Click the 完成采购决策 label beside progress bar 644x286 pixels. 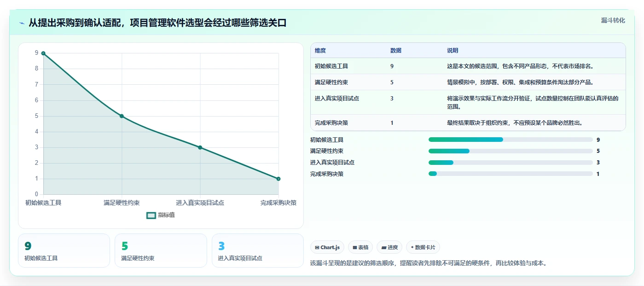pos(327,174)
